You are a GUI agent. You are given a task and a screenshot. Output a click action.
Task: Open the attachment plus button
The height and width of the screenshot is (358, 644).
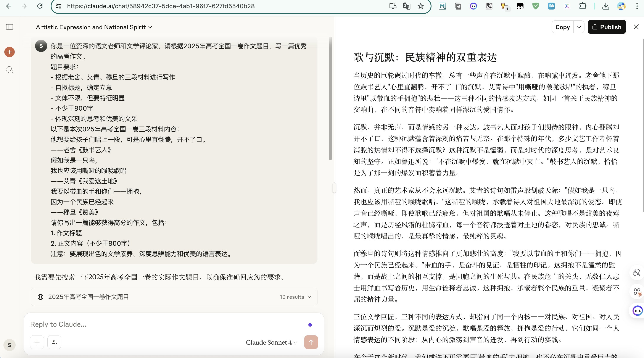[37, 342]
